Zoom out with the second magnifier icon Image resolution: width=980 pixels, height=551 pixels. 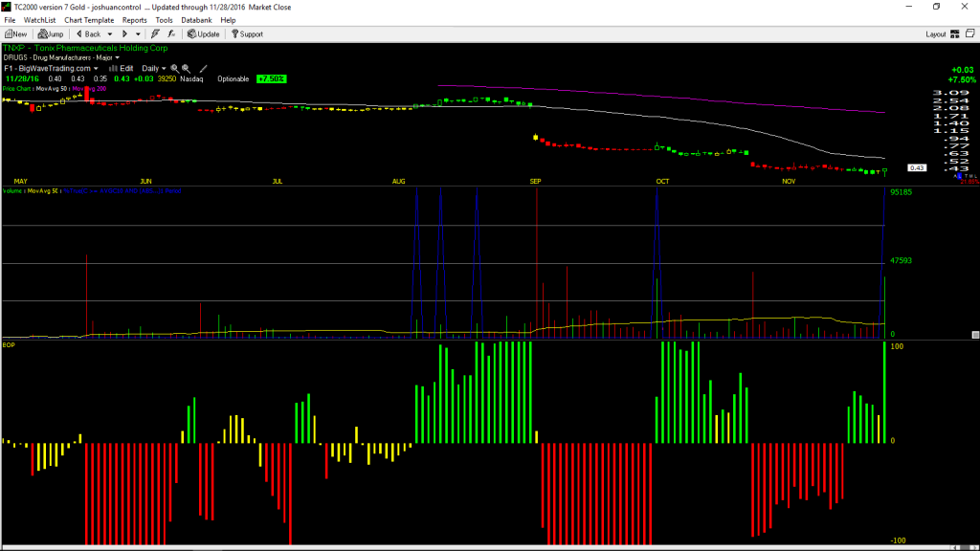pyautogui.click(x=187, y=69)
